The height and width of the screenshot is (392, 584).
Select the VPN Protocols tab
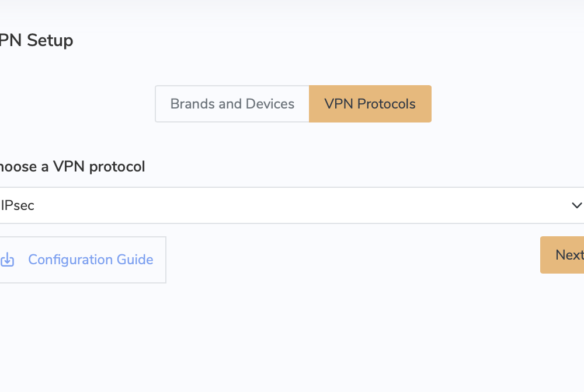[x=370, y=103]
